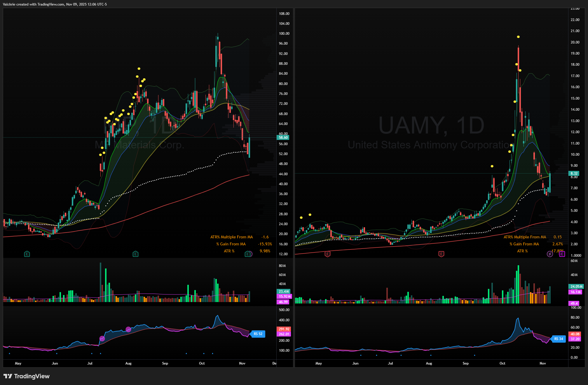Click the Sep label on UAMY chart time axis
This screenshot has height=385, width=588.
tap(465, 363)
